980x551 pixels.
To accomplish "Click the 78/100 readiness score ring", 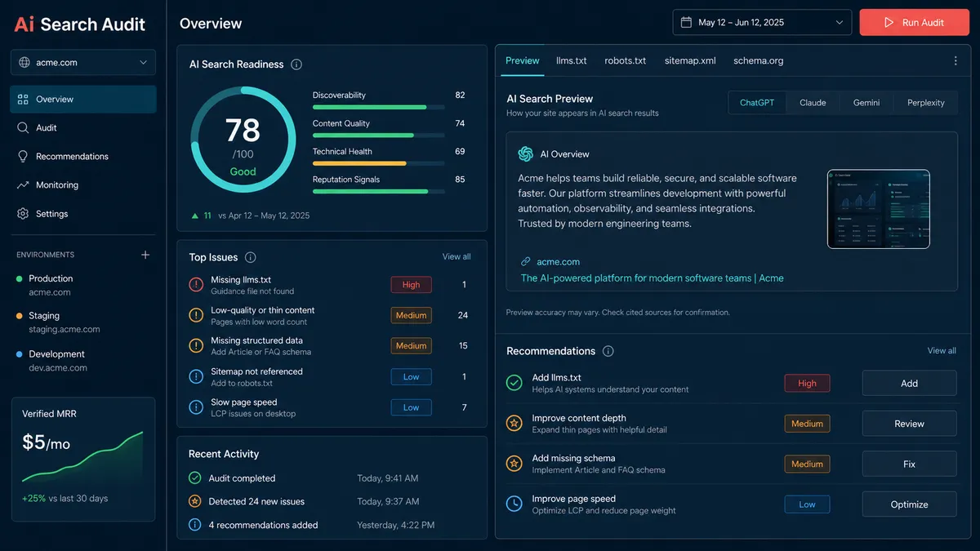I will point(243,140).
